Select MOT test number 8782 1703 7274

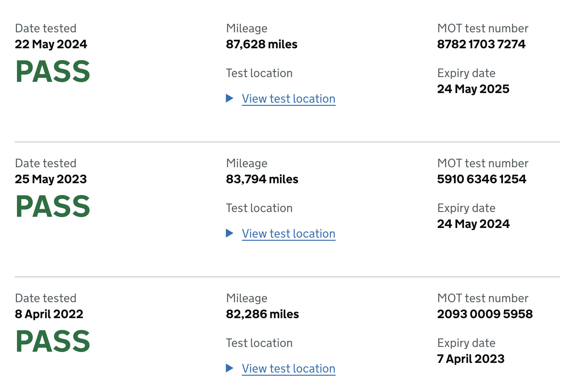tap(481, 44)
